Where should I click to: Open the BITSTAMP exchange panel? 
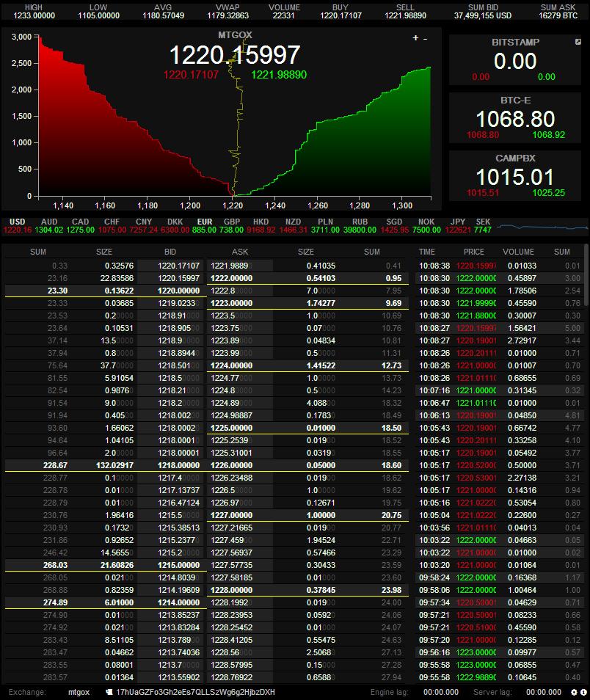tap(515, 60)
